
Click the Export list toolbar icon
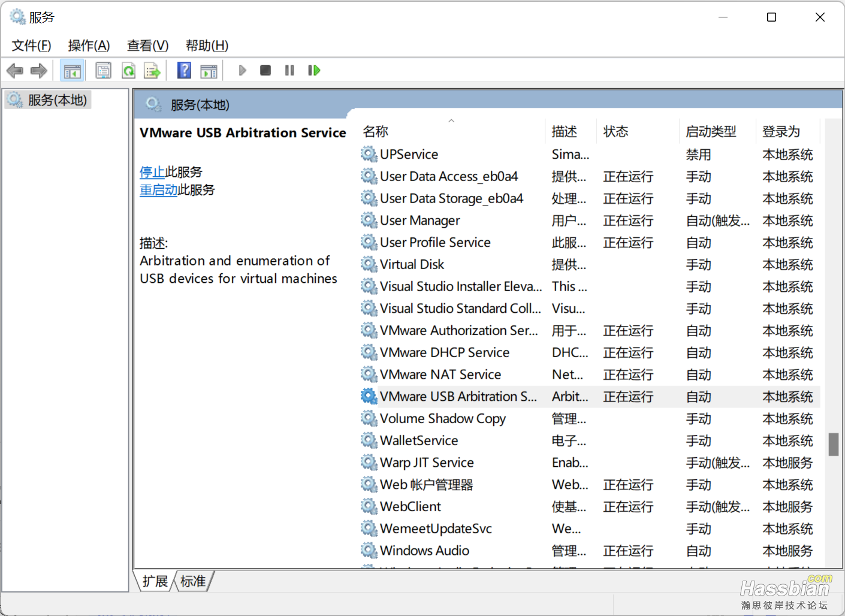coord(152,71)
